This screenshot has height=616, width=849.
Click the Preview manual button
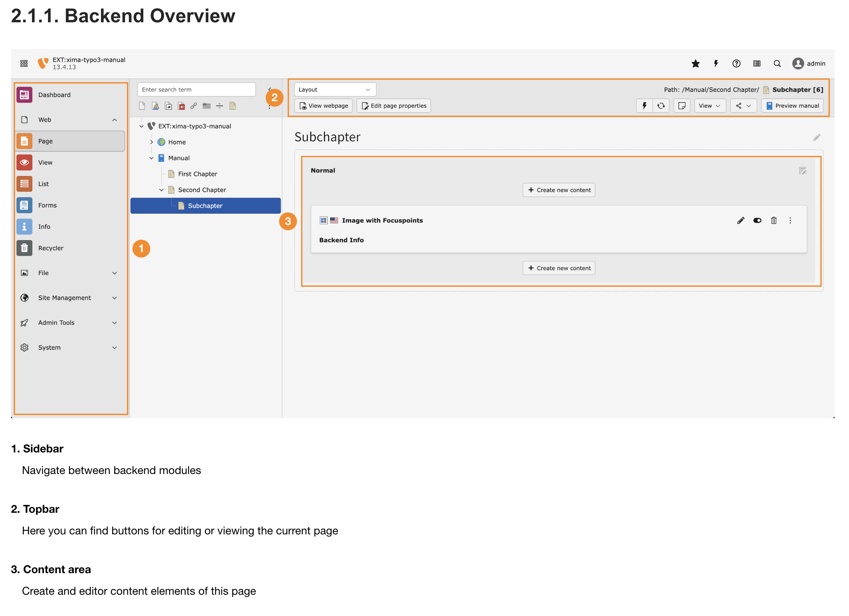coord(792,106)
